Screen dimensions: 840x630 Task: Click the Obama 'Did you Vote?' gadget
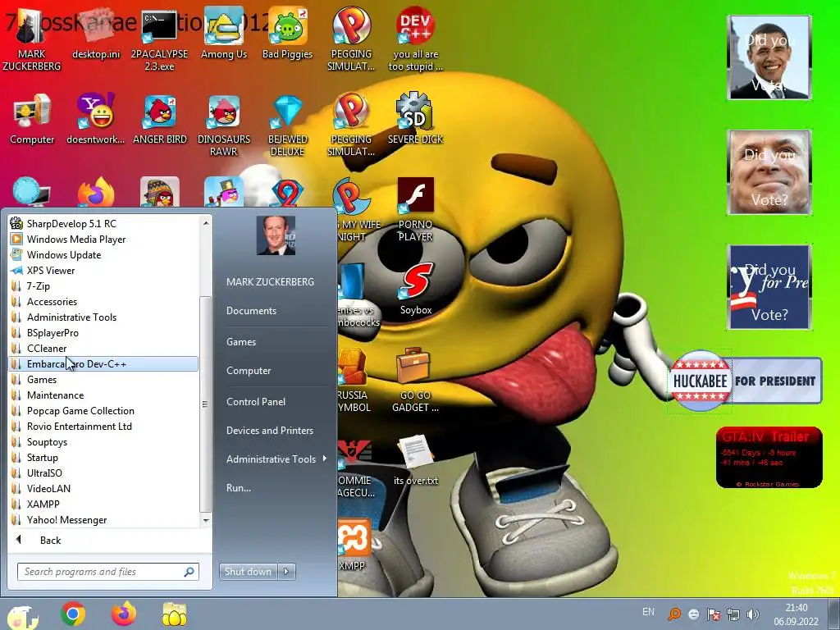tap(769, 57)
